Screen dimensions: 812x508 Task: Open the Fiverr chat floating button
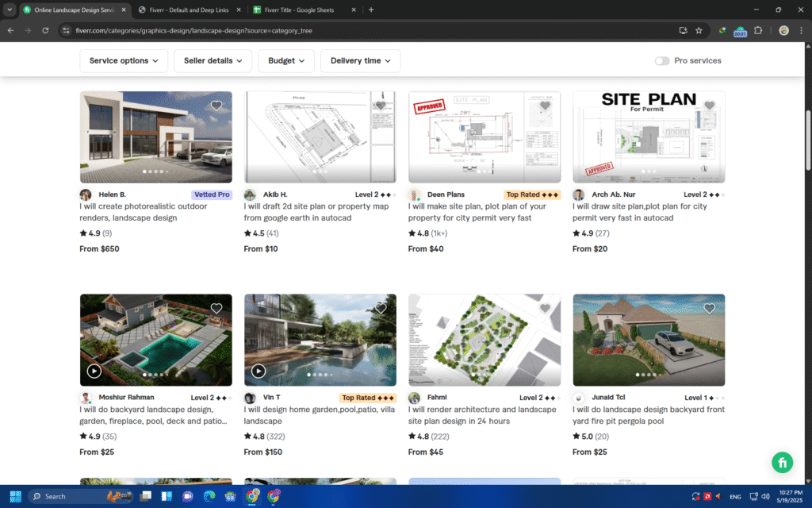(782, 463)
